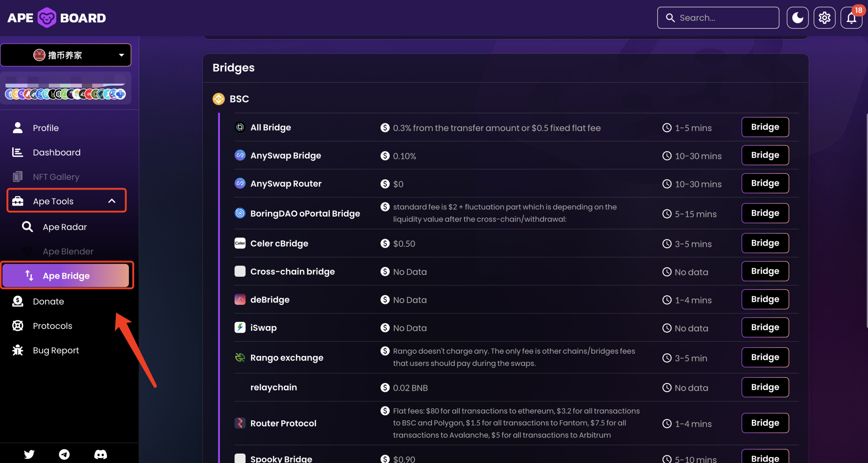Open the wallet account dropdown

pos(66,55)
